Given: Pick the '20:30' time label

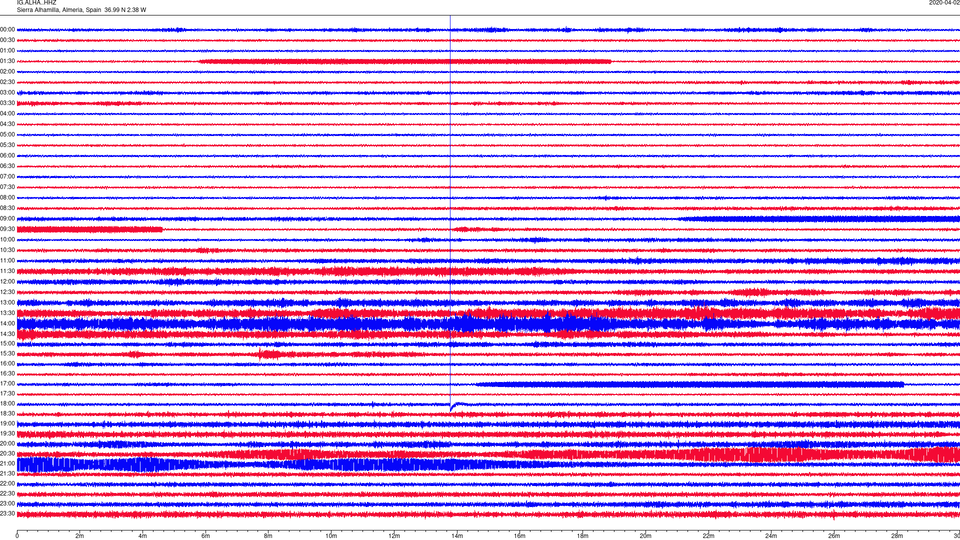Looking at the screenshot, I should point(7,454).
